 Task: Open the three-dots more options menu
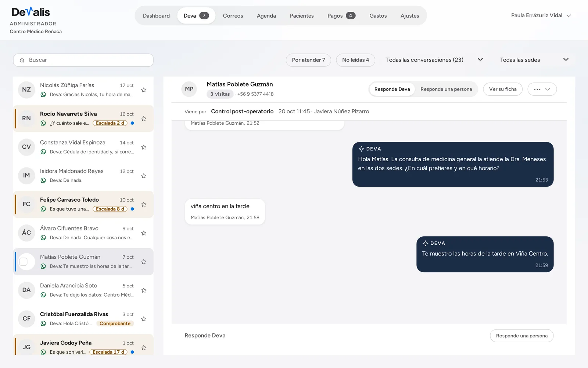(x=542, y=89)
